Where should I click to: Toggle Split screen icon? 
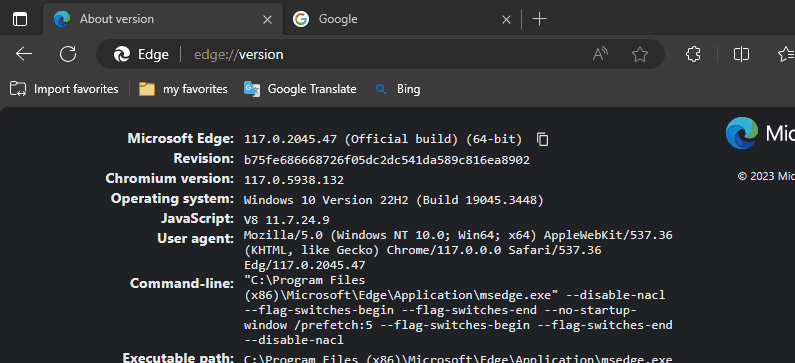pos(741,54)
